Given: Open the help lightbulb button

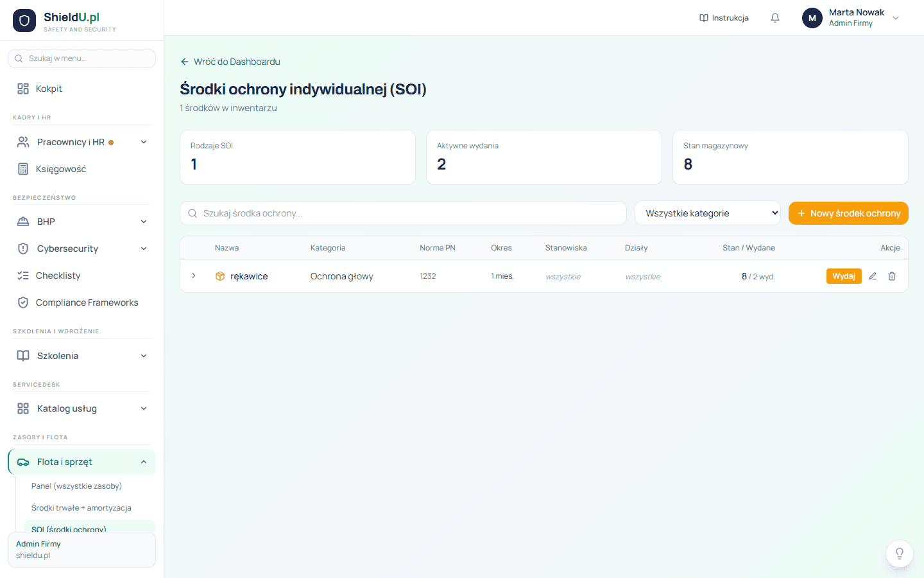Looking at the screenshot, I should [x=900, y=554].
